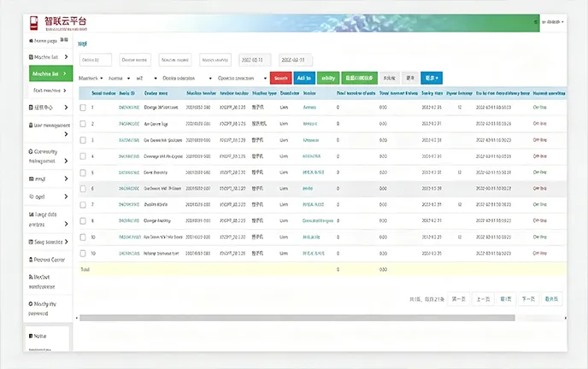The height and width of the screenshot is (369, 588).
Task: Click the 上一页 previous page button
Action: (x=483, y=299)
